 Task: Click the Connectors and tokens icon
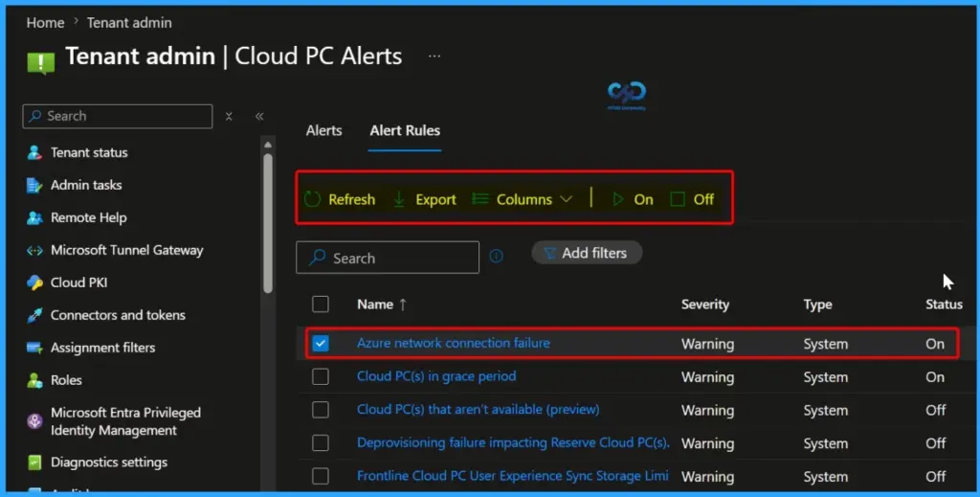click(34, 315)
